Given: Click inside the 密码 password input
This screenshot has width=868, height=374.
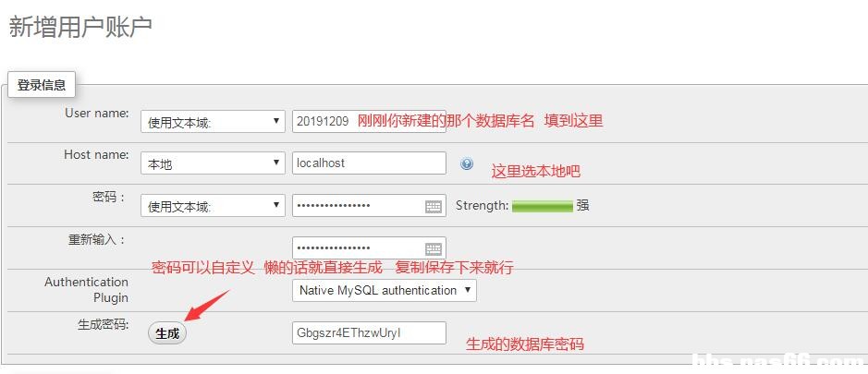Looking at the screenshot, I should [x=356, y=206].
